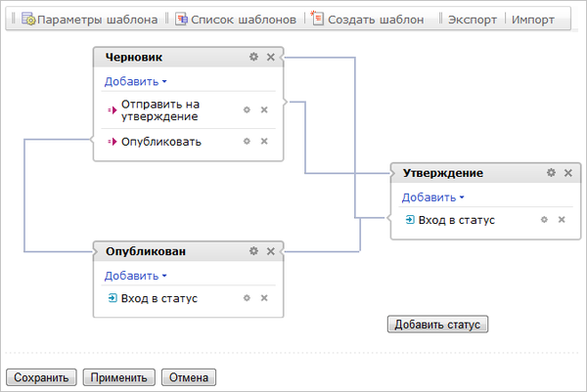Configure the 'Отправить на утверждение' action
Screen dimensions: 587x392
click(247, 109)
